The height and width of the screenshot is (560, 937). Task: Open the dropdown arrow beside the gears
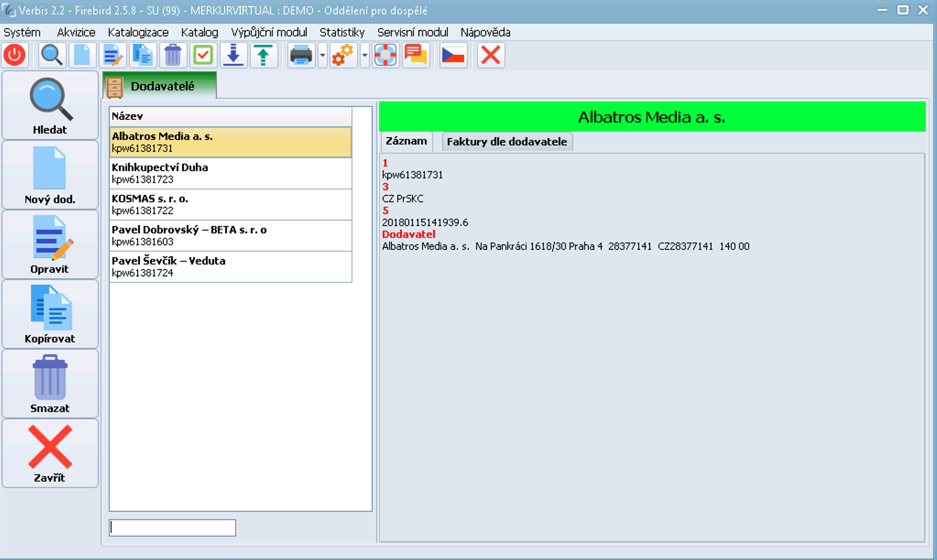(365, 55)
